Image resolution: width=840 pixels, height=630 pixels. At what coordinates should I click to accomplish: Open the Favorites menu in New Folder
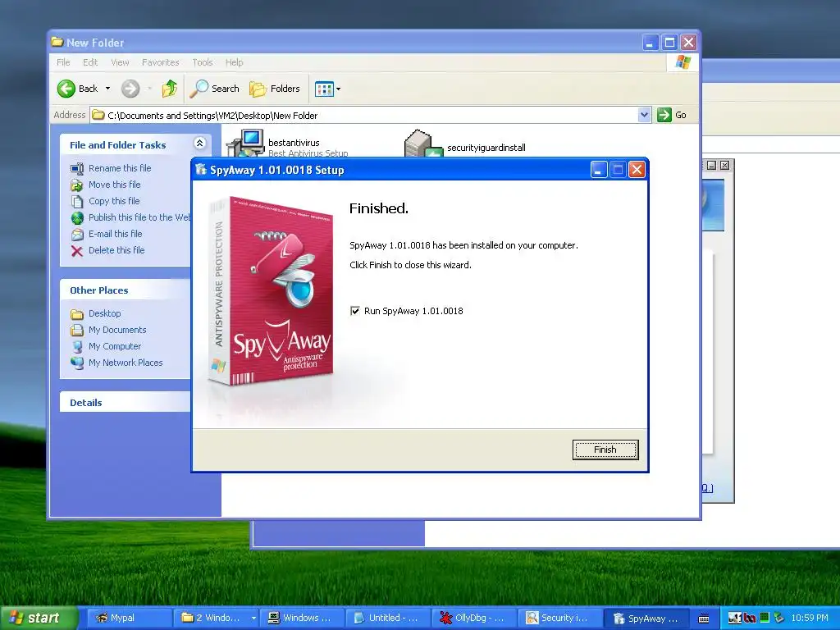pos(160,62)
